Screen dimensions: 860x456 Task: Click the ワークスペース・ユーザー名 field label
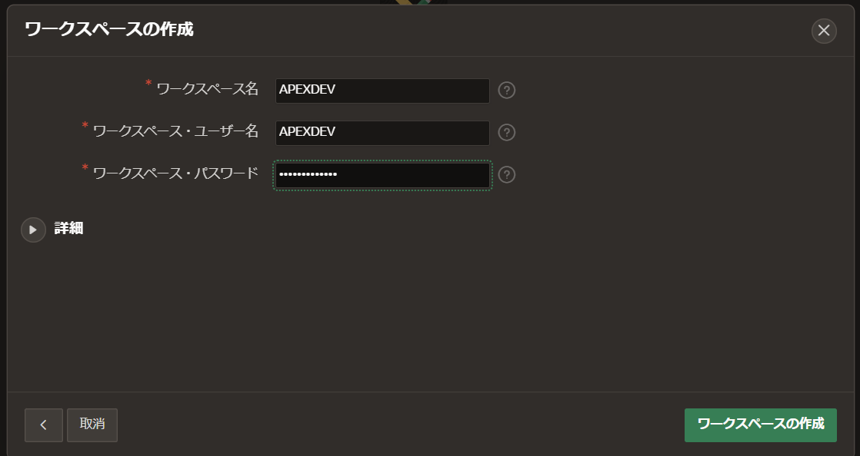coord(175,131)
